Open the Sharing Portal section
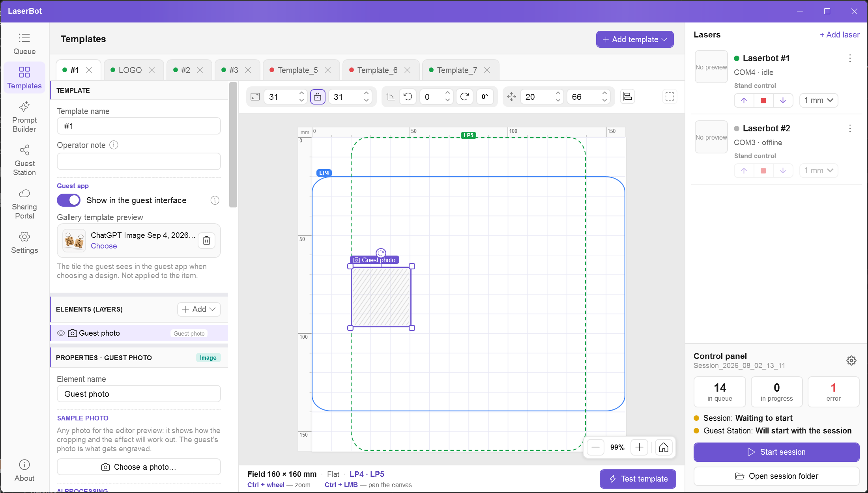This screenshot has height=493, width=868. 24,204
